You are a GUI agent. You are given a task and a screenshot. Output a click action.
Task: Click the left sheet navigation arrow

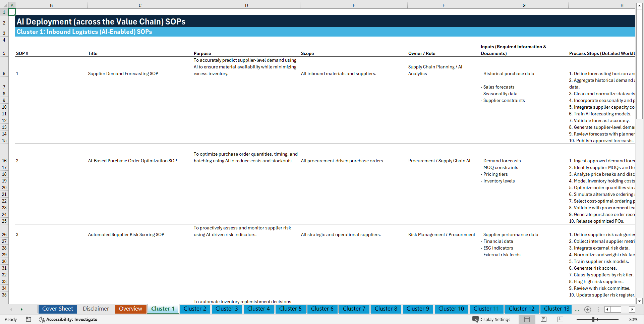click(x=11, y=309)
